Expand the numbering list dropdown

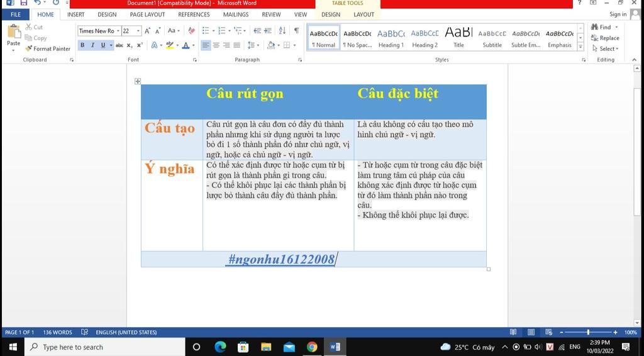click(229, 31)
